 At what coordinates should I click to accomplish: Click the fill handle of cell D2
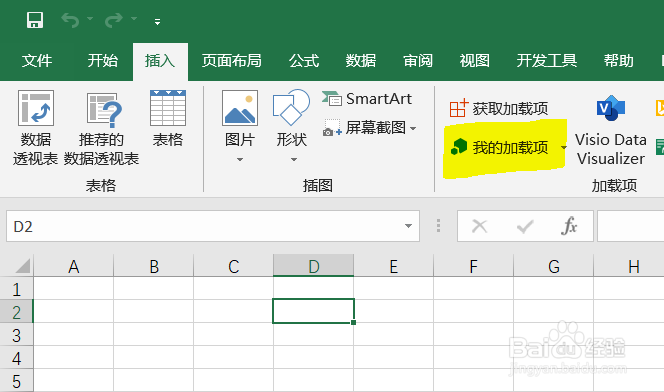tap(354, 323)
